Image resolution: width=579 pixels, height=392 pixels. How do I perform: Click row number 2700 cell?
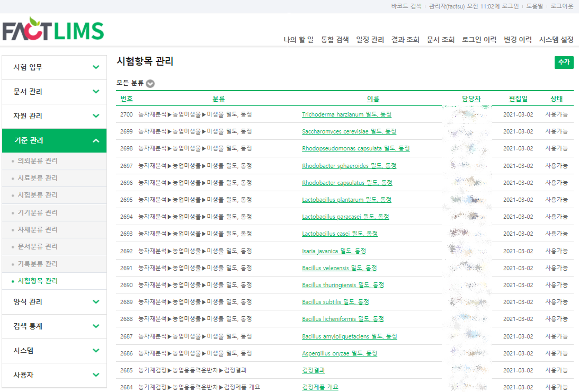(126, 115)
